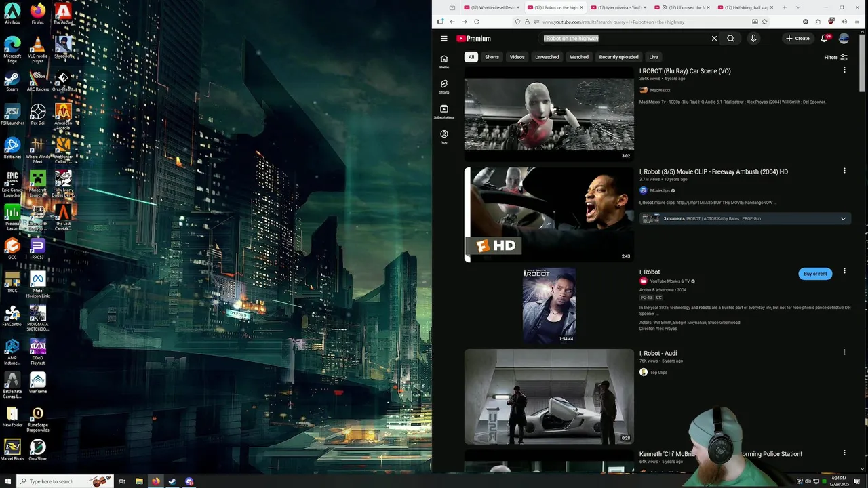868x488 pixels.
Task: Open YouTube Movies & TV channel link
Action: pyautogui.click(x=670, y=281)
